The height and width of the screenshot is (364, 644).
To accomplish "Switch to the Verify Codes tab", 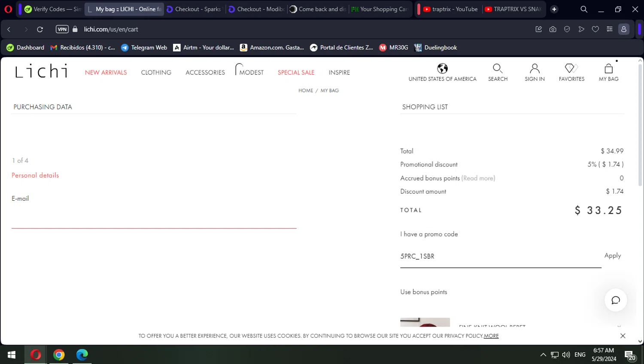I will (x=52, y=9).
